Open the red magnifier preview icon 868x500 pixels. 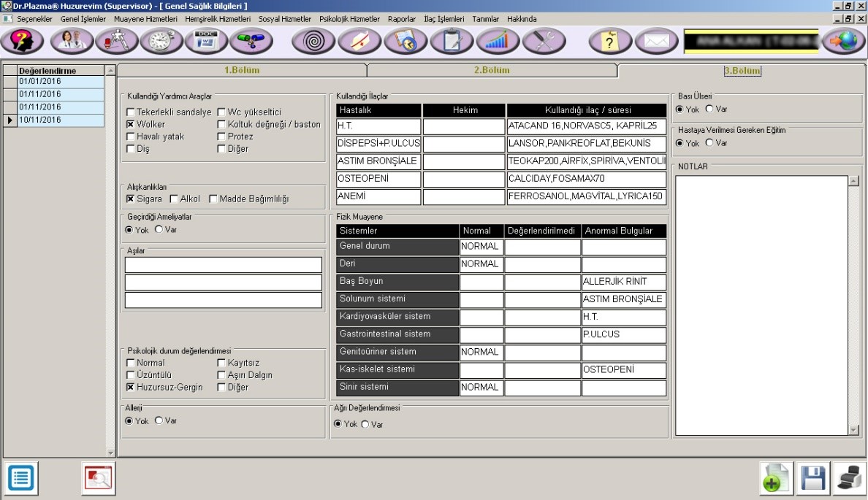98,478
